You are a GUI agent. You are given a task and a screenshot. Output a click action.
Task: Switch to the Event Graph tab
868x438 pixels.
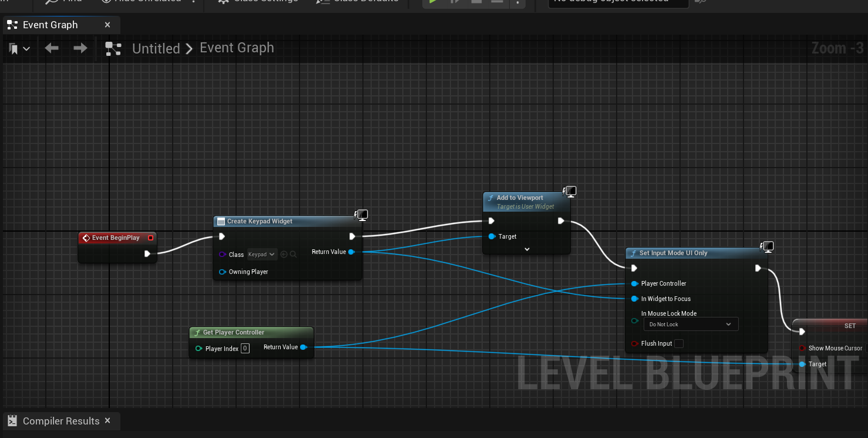tap(50, 25)
